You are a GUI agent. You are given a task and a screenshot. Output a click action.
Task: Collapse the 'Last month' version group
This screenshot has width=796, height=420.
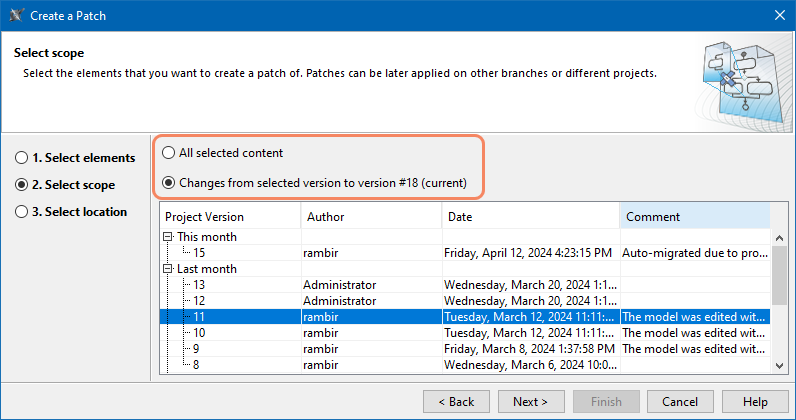point(168,269)
